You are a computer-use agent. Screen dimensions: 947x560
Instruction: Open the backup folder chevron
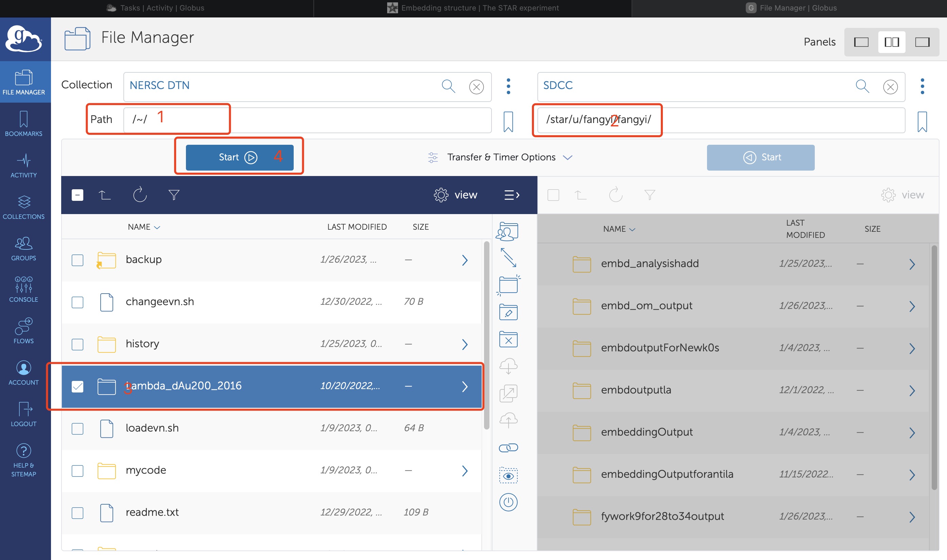click(x=465, y=260)
